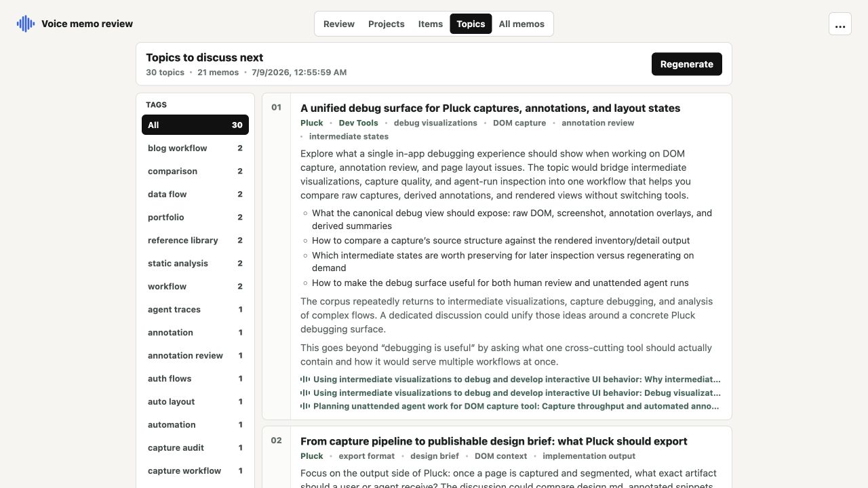Click the Voice memo review app title
This screenshot has height=488, width=868.
point(87,24)
